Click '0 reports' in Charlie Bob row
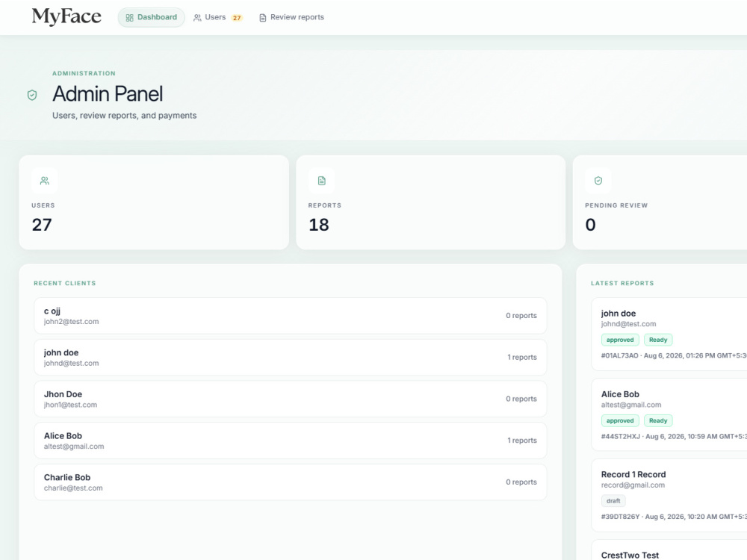 (521, 482)
